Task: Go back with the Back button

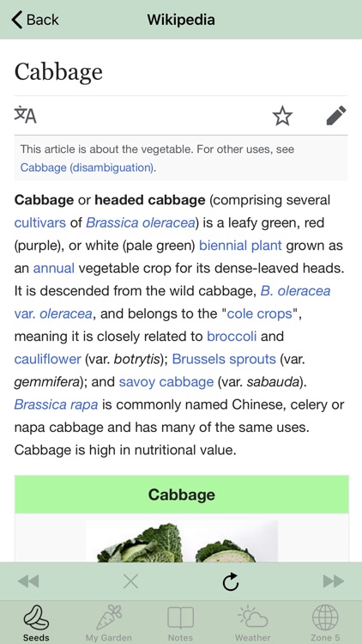Action: (35, 19)
